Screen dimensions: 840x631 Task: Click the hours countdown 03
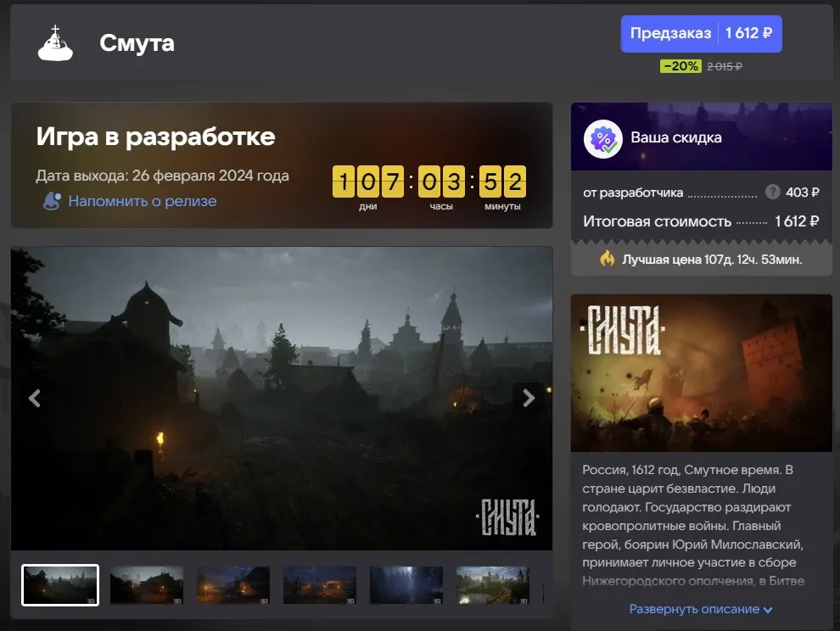tap(441, 181)
